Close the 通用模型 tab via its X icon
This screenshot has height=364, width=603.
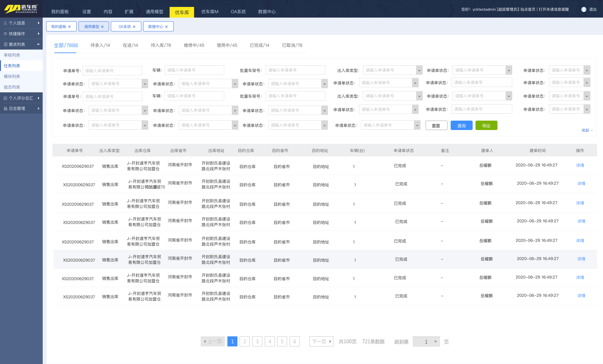click(102, 27)
